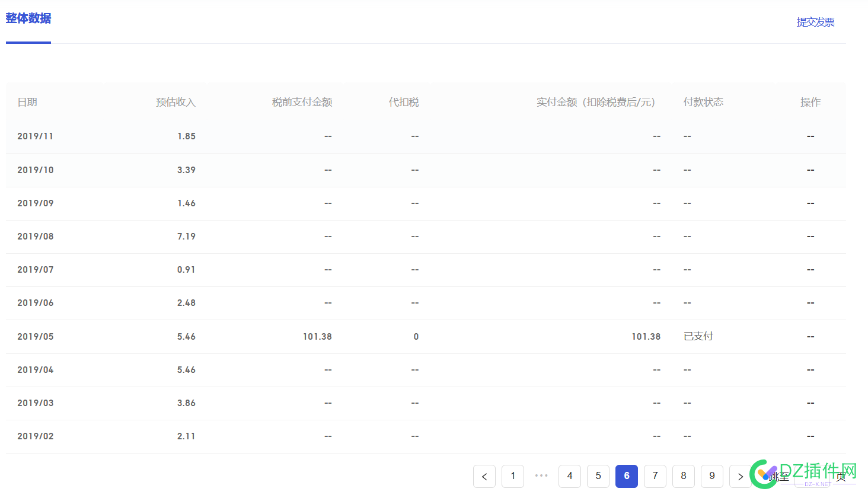Click the 付款状态 column header
The height and width of the screenshot is (498, 868).
click(703, 102)
